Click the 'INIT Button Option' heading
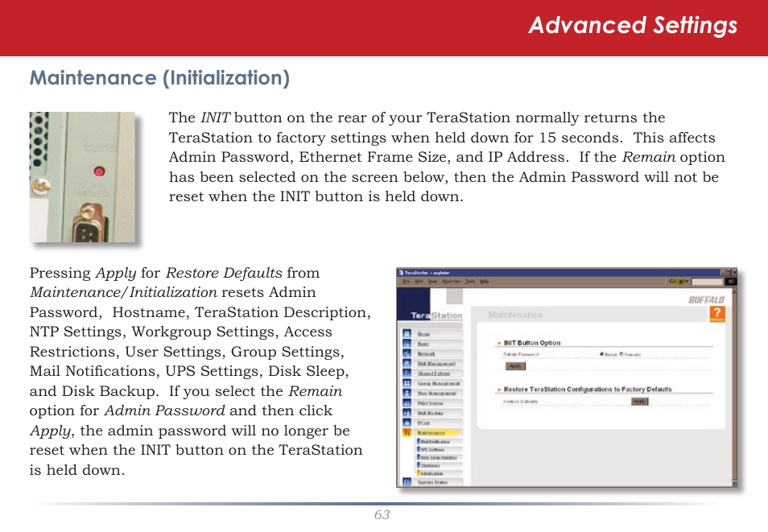768x532 pixels. click(x=532, y=343)
